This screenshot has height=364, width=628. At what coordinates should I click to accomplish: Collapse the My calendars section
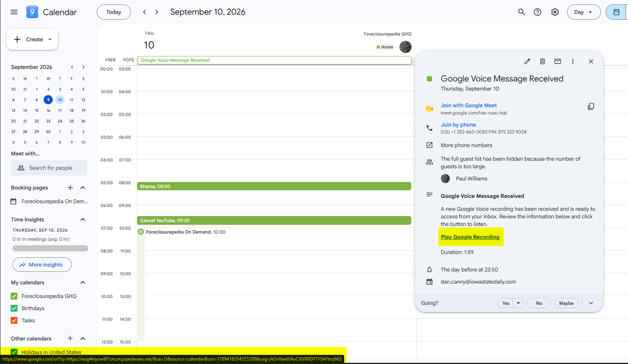(83, 282)
